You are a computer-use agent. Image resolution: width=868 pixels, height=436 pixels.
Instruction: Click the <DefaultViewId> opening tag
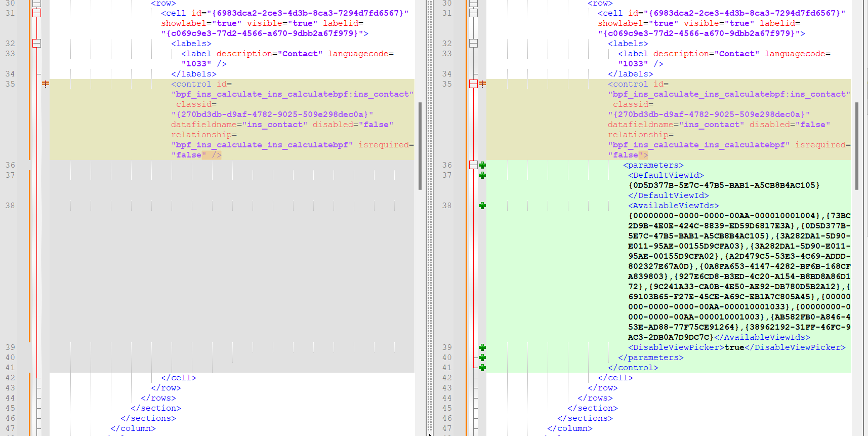[666, 175]
